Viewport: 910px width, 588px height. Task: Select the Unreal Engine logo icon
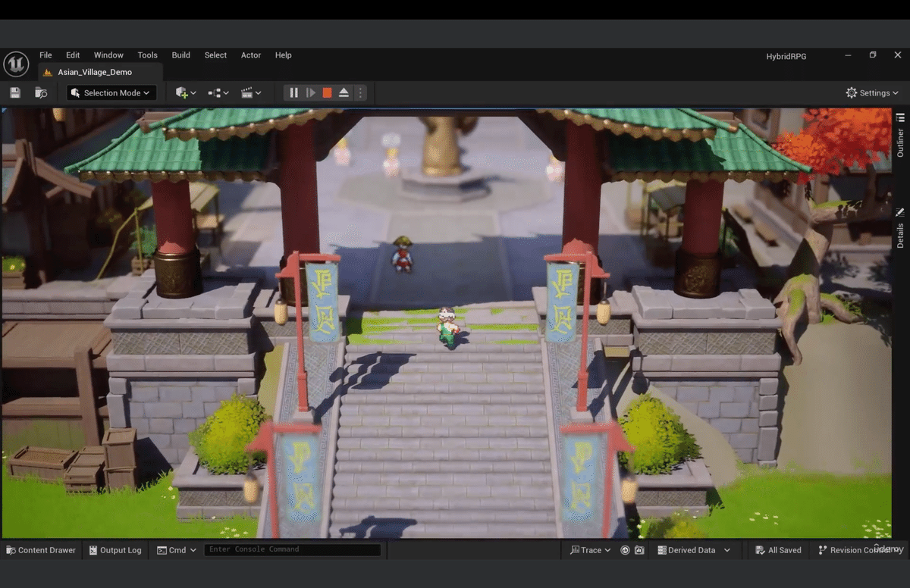pyautogui.click(x=16, y=64)
